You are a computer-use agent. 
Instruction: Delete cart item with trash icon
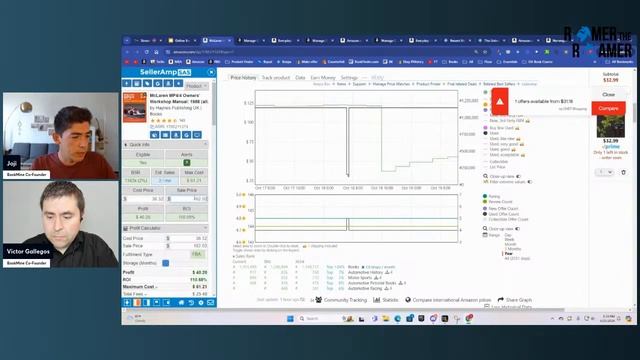coord(623,172)
